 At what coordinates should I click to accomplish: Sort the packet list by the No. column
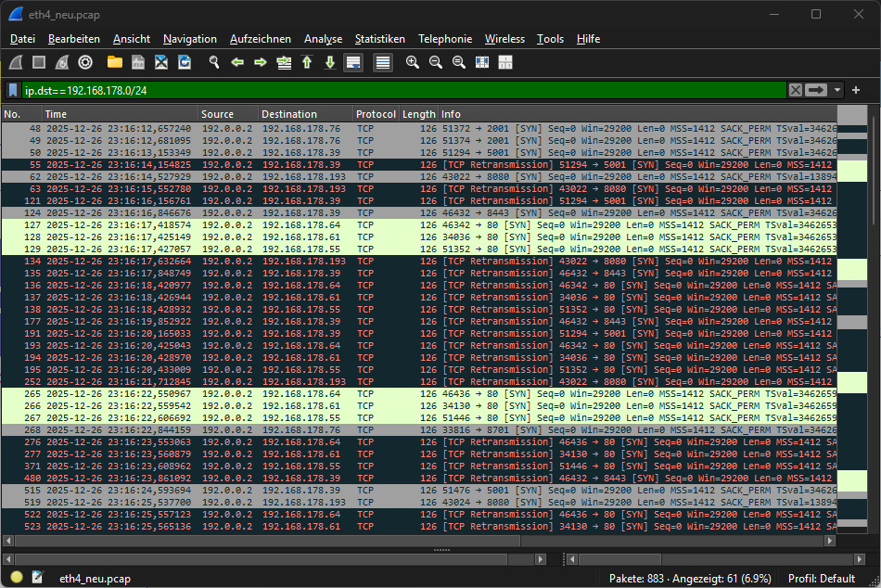pyautogui.click(x=21, y=114)
